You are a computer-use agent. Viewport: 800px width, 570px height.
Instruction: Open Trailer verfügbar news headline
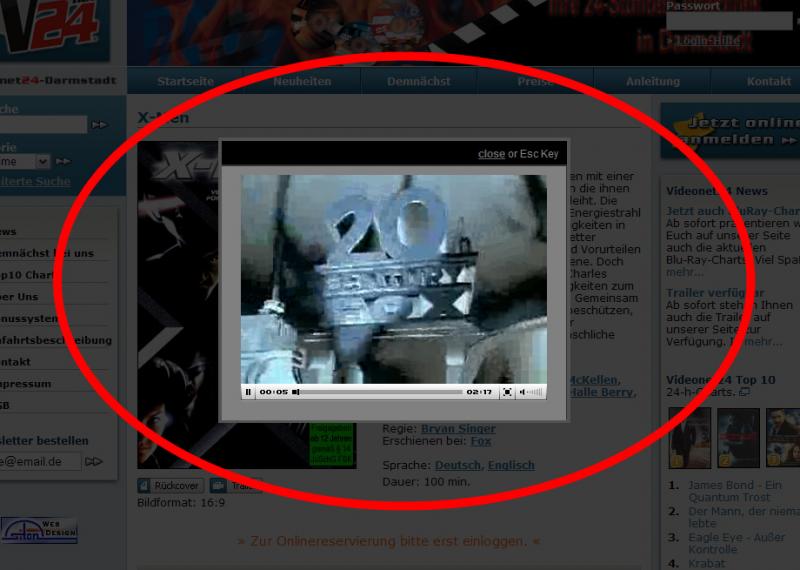(x=715, y=293)
